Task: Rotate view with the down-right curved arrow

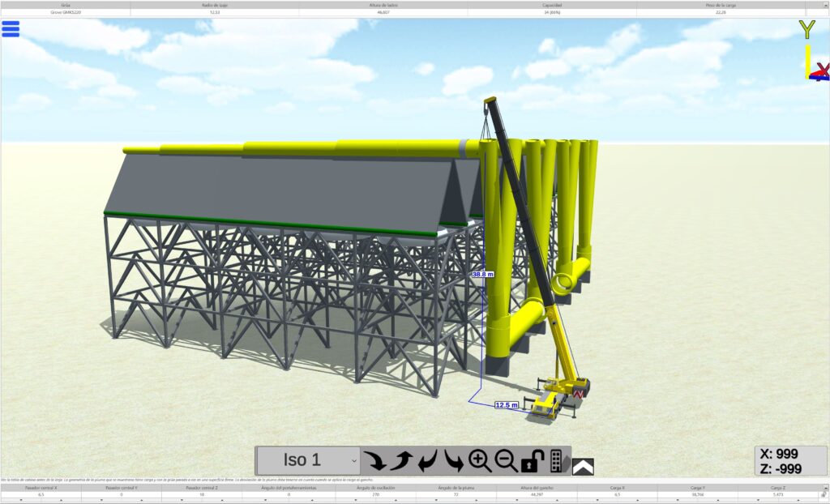Action: (x=375, y=460)
